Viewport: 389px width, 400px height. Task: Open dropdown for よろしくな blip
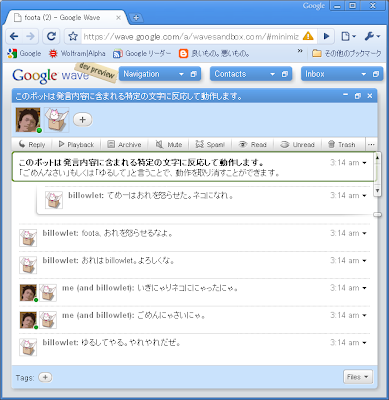(x=364, y=261)
